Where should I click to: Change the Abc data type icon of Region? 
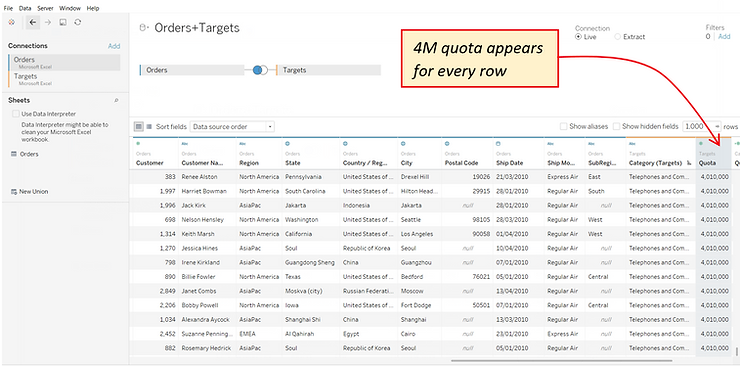[242, 143]
